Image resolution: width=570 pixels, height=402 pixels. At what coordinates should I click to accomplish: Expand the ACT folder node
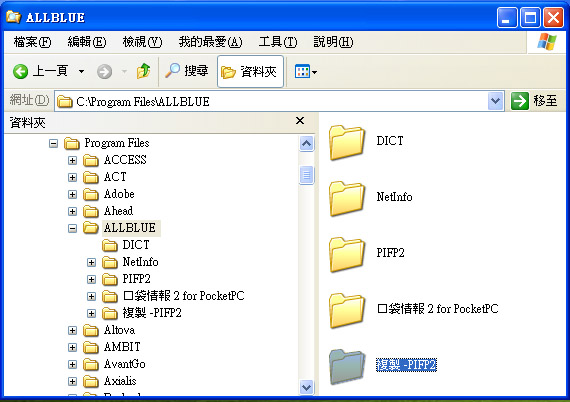pos(72,177)
